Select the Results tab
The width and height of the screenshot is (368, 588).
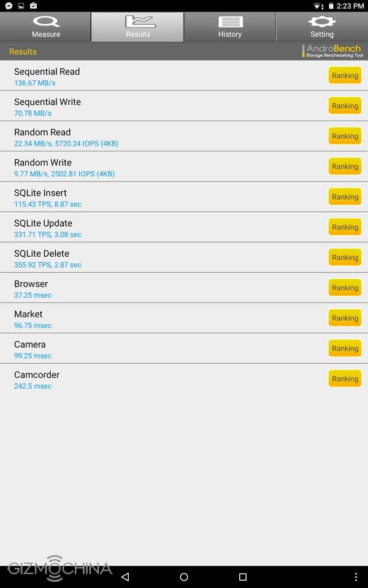[138, 27]
